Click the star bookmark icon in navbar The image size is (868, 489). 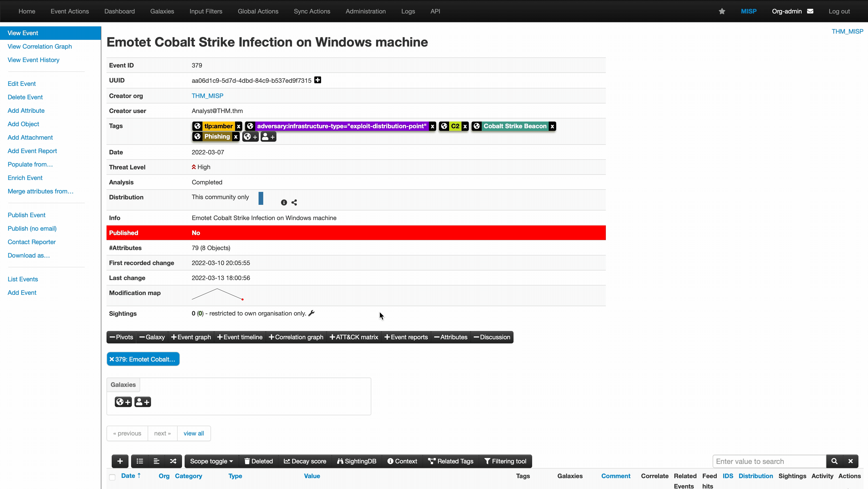722,11
